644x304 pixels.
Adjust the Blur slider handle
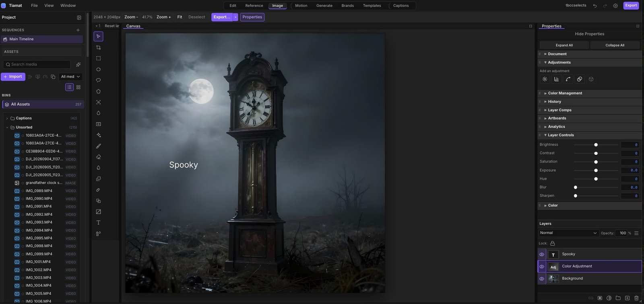[x=576, y=187]
